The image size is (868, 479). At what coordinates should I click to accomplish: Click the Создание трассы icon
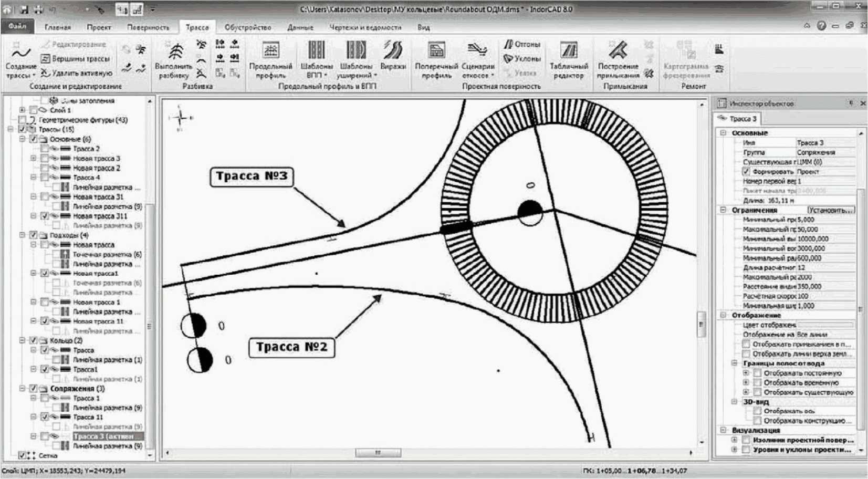[21, 54]
